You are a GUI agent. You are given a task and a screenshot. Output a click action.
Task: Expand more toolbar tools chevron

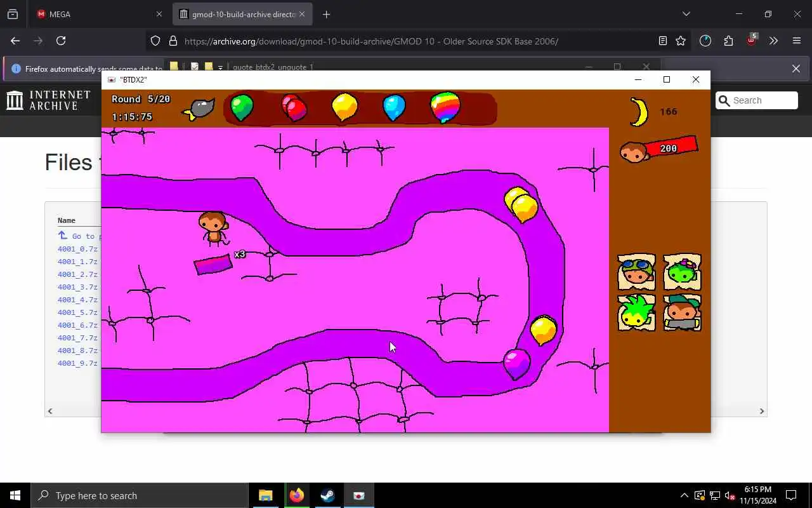774,41
